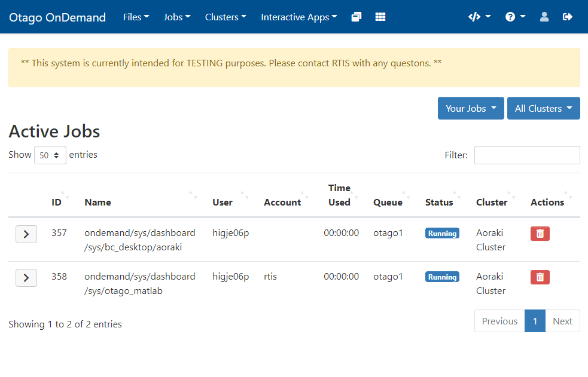Delete job 358 with trash icon
Viewport: 588px width, 377px height.
(540, 277)
